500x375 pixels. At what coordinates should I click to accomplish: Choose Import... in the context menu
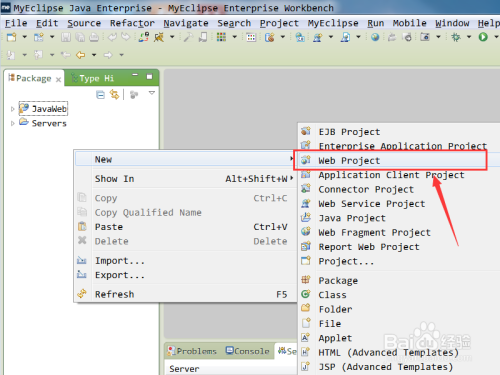tap(185, 261)
